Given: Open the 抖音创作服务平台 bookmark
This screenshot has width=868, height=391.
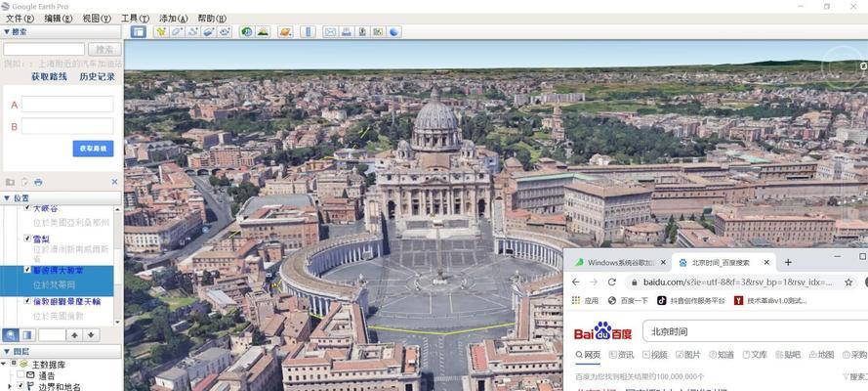Looking at the screenshot, I should pos(691,301).
